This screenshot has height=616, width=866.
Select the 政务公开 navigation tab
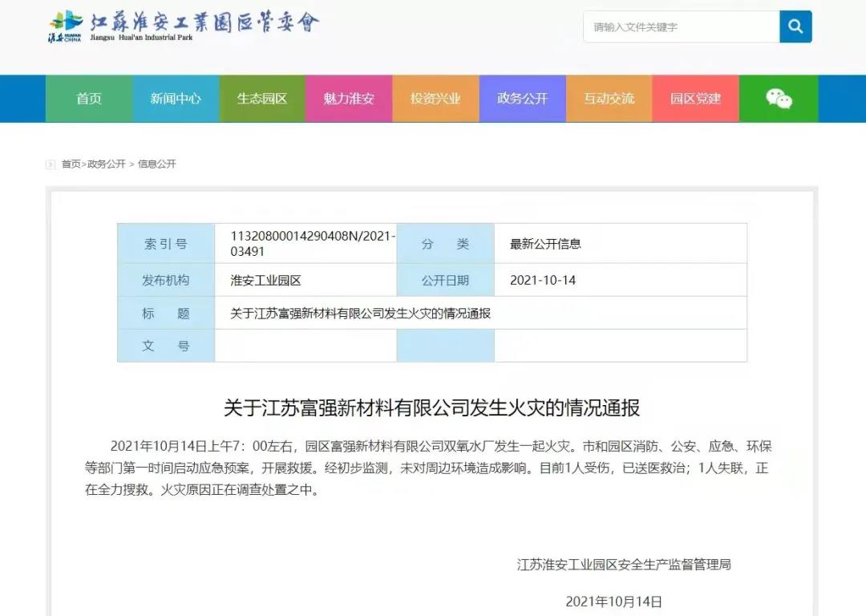tap(522, 99)
